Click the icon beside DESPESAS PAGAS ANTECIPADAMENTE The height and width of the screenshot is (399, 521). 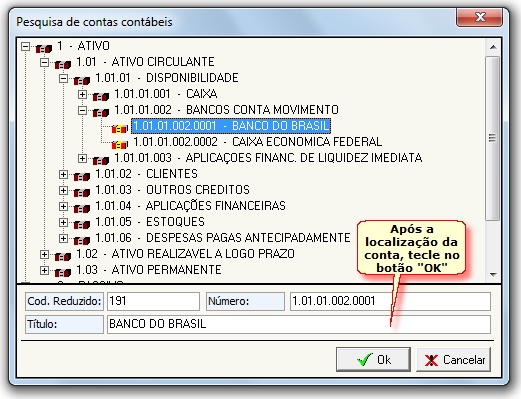point(82,240)
